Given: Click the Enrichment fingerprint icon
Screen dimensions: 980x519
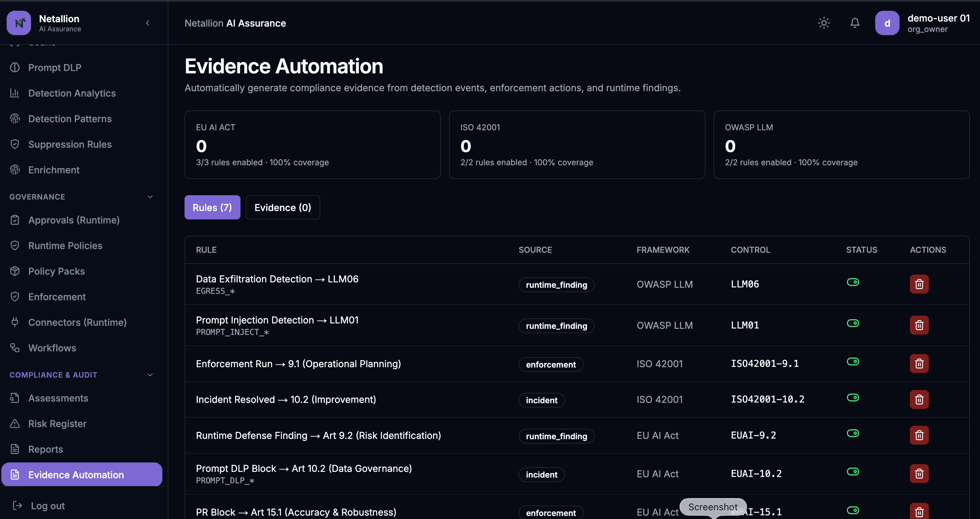Looking at the screenshot, I should 15,169.
